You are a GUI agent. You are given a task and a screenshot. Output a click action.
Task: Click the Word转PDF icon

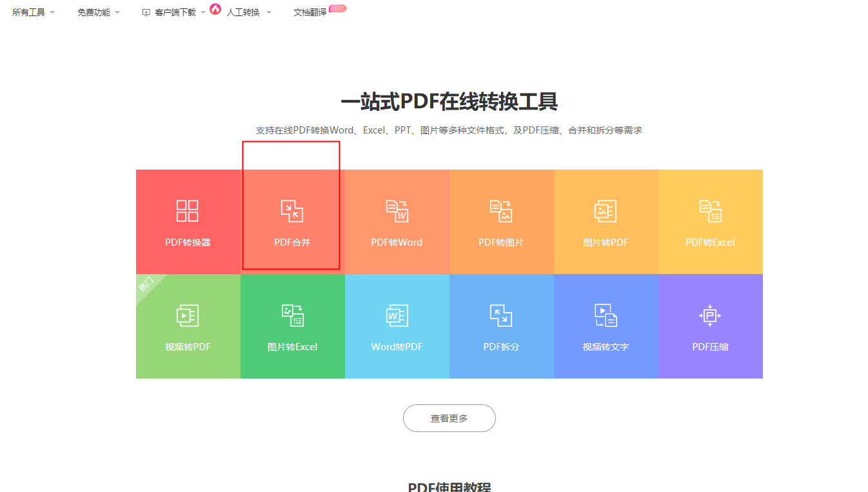397,315
